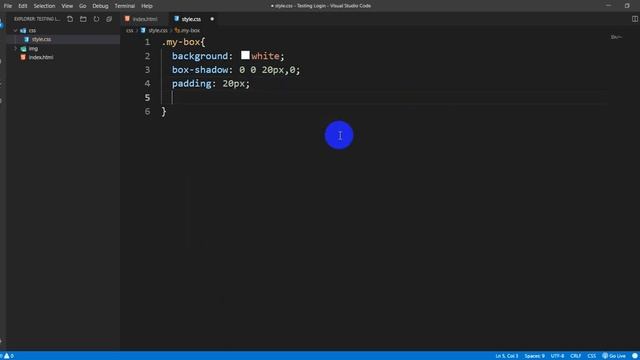Open the File menu
Screen dimensions: 640x360
[x=8, y=6]
